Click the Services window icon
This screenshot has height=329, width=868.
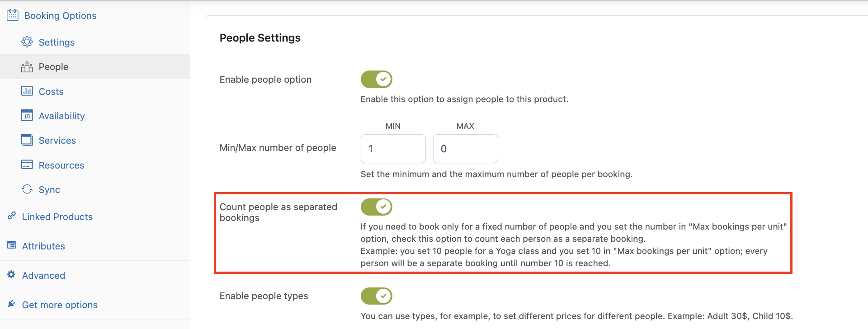click(x=27, y=140)
